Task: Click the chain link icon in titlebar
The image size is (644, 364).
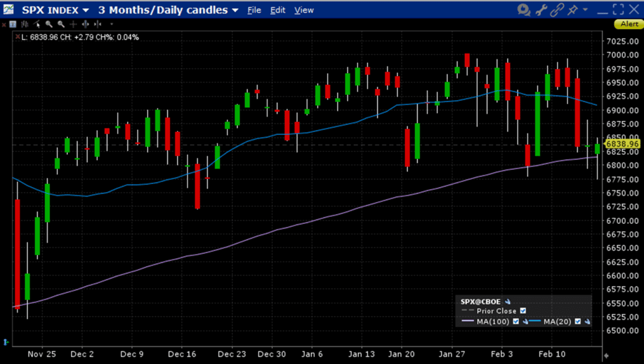Action: [x=557, y=10]
